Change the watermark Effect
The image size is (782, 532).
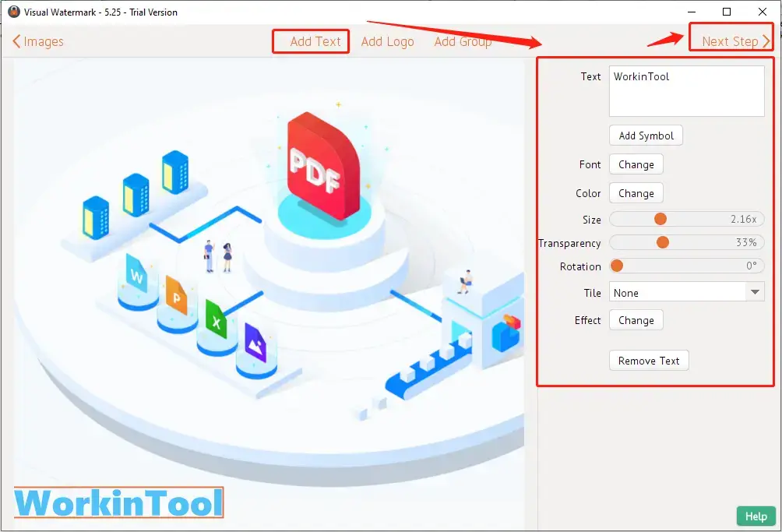pos(636,320)
